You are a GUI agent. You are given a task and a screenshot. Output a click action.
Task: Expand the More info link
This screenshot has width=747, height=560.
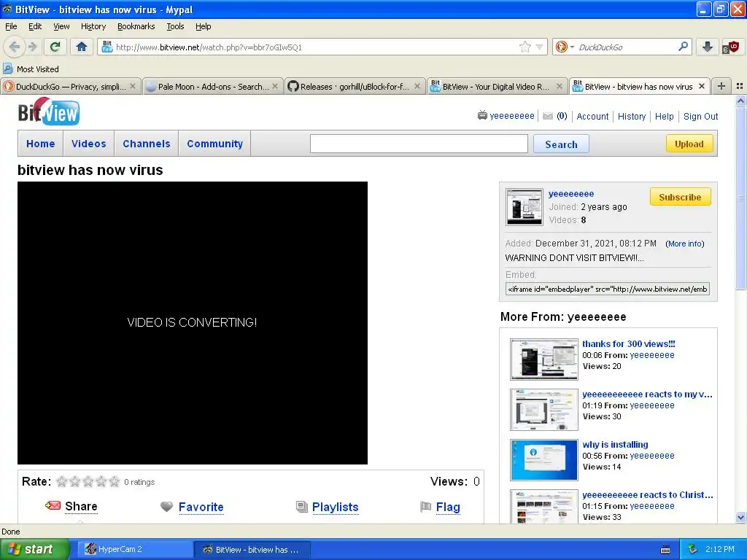(x=684, y=244)
